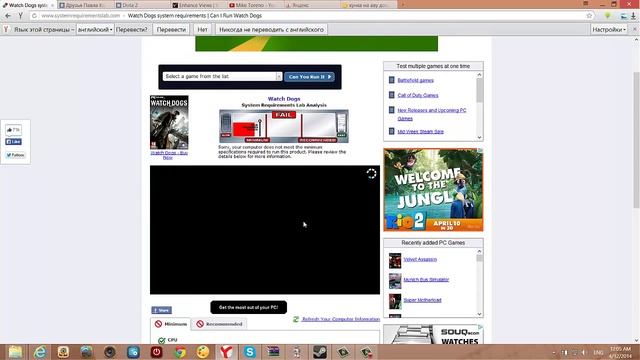640x360 pixels.
Task: Click Get the most out of your PC button
Action: [248, 307]
